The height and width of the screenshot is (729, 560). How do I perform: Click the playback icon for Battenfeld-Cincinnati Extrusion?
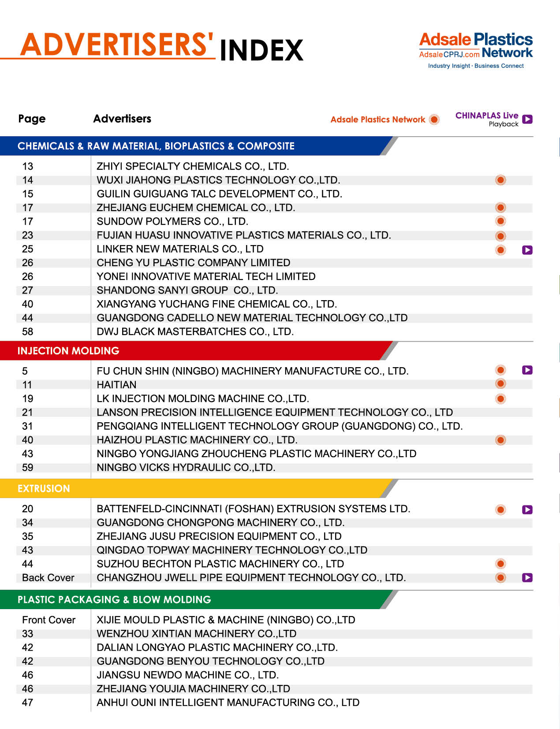point(527,510)
